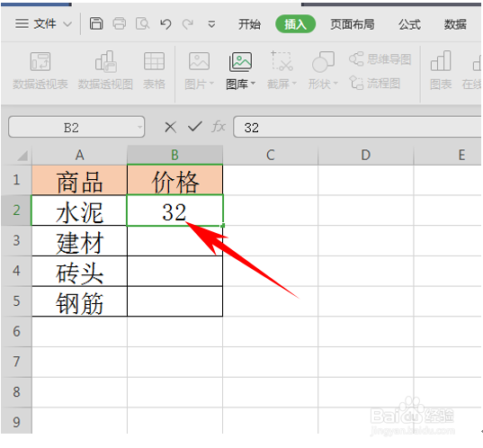Select column B header
The width and height of the screenshot is (483, 448).
[x=175, y=155]
